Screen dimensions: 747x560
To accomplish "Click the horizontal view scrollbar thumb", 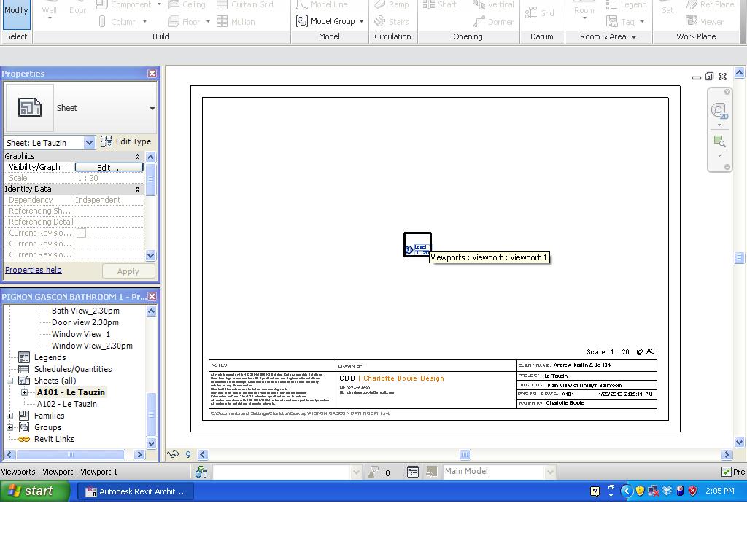I will pyautogui.click(x=465, y=455).
